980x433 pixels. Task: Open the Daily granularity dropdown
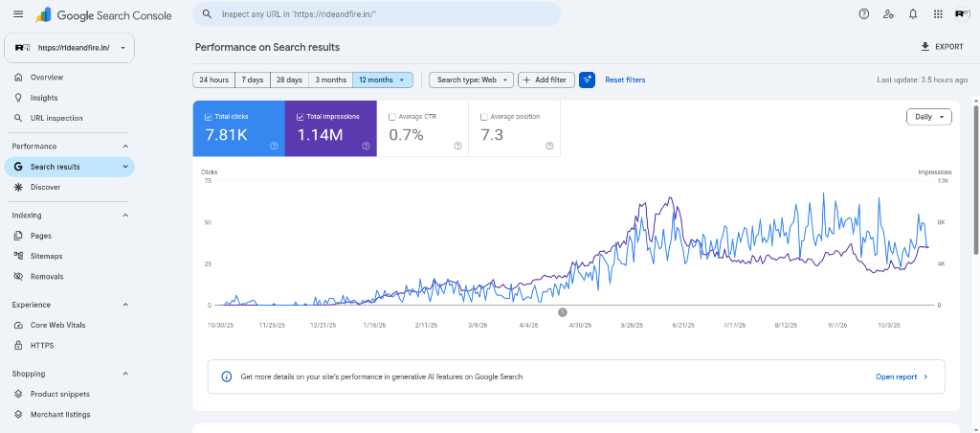coord(928,117)
